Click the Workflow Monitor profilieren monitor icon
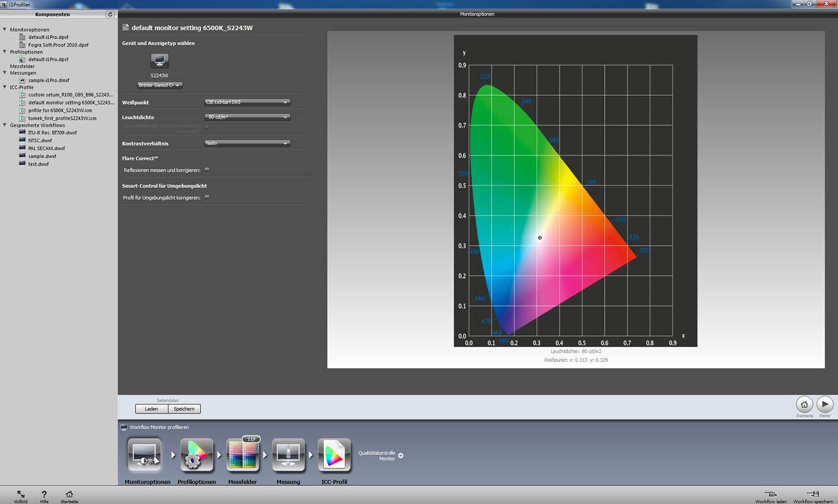This screenshot has height=504, width=838. (x=124, y=427)
